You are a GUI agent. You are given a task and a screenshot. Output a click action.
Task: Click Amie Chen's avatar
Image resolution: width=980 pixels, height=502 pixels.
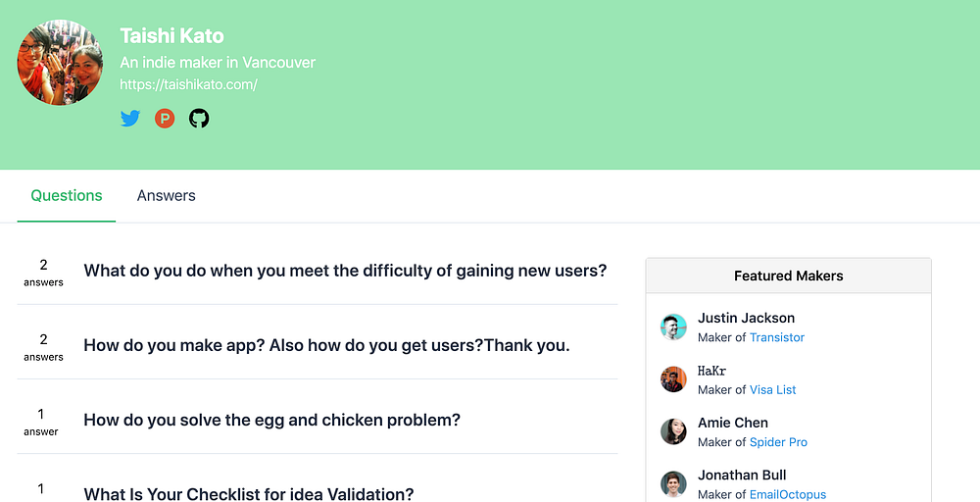pos(673,431)
